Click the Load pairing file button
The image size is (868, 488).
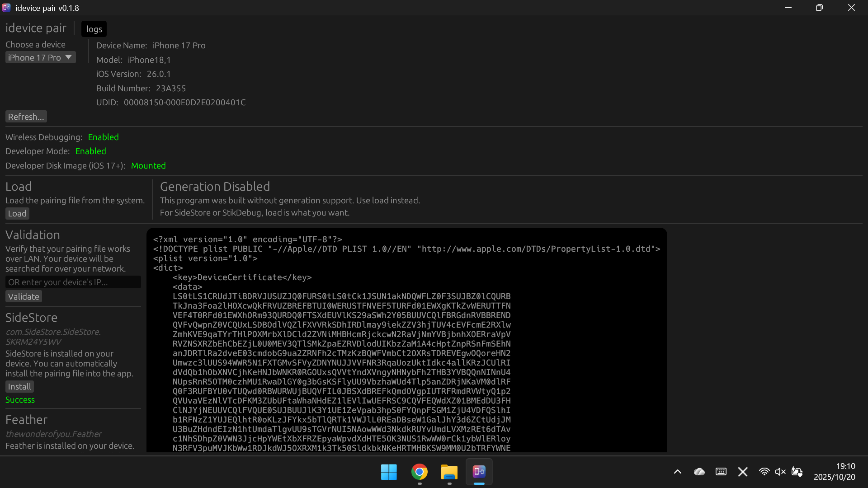pos(17,213)
